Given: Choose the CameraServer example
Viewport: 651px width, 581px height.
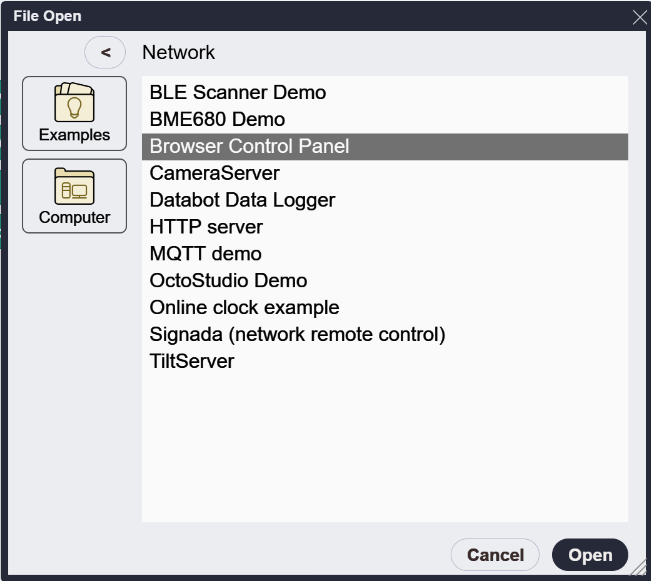Looking at the screenshot, I should [385, 173].
